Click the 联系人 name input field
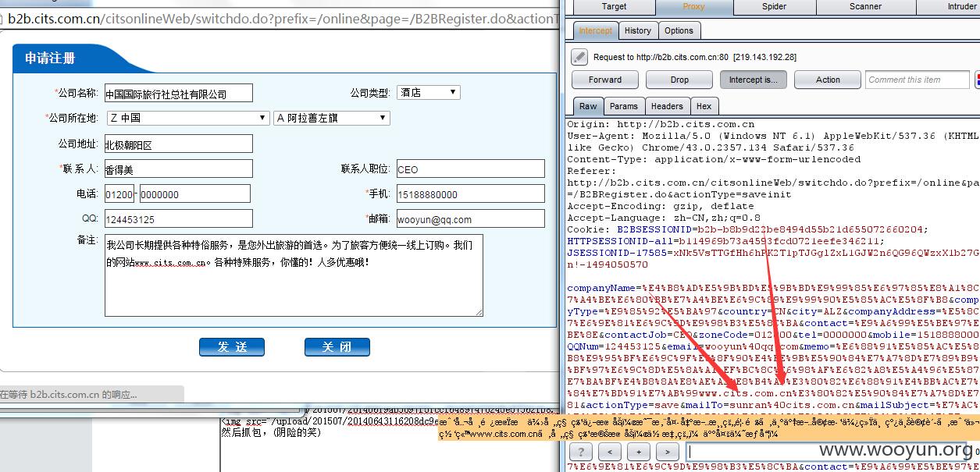 click(179, 169)
